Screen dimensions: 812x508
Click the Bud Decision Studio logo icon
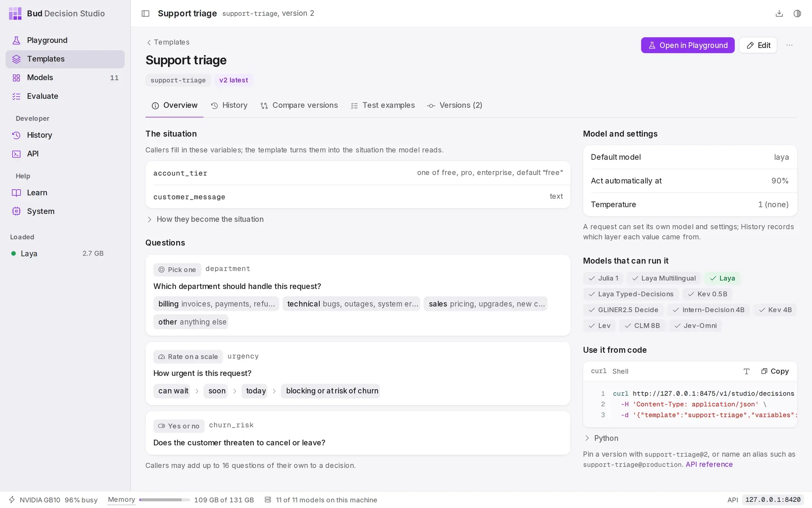point(15,13)
